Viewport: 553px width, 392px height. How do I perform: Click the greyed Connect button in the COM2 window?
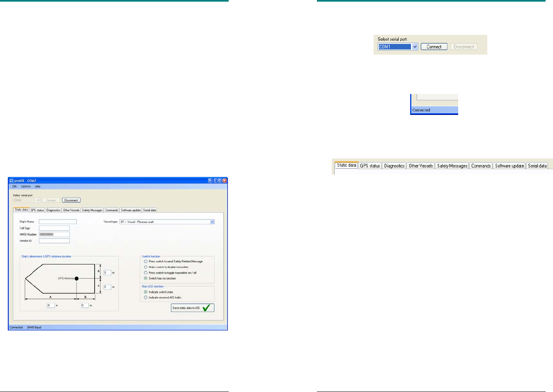pyautogui.click(x=51, y=200)
